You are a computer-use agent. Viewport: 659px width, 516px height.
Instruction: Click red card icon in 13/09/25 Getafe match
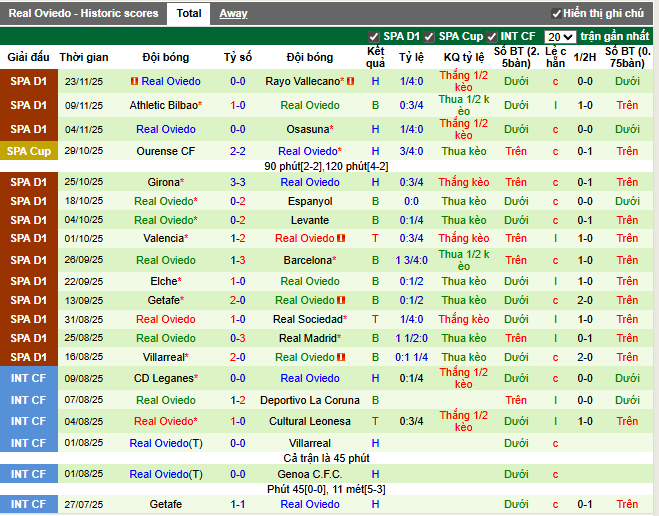(x=341, y=300)
